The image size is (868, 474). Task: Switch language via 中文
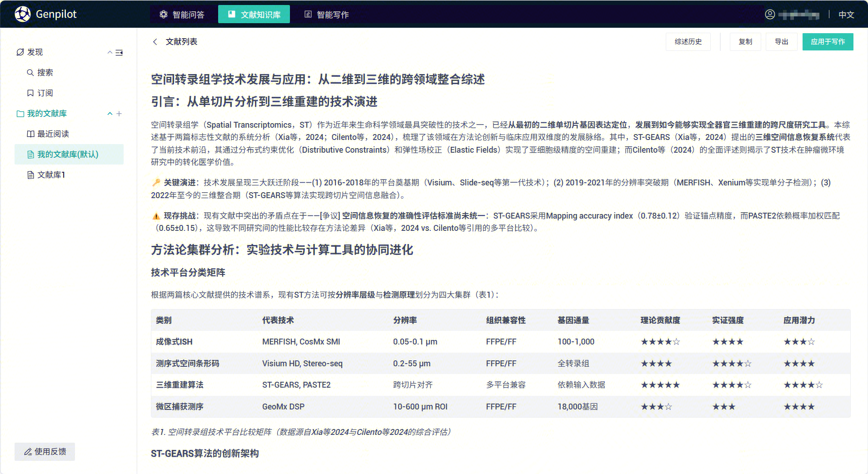[846, 15]
